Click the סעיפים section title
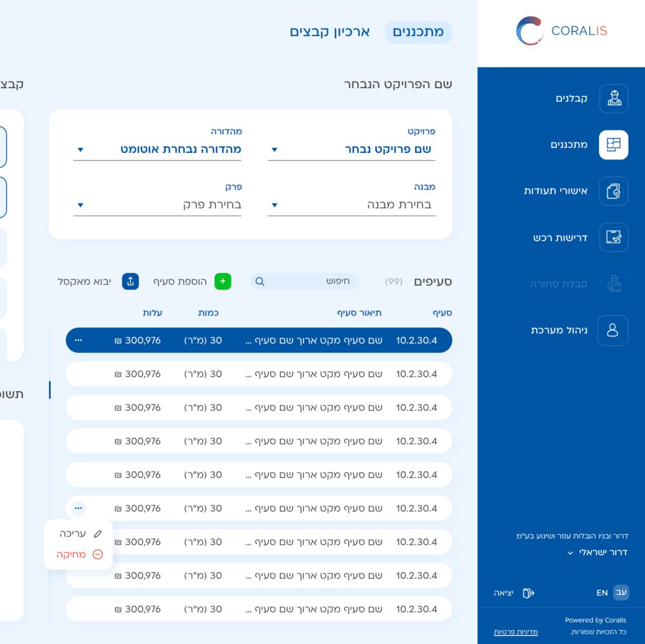 click(x=433, y=282)
